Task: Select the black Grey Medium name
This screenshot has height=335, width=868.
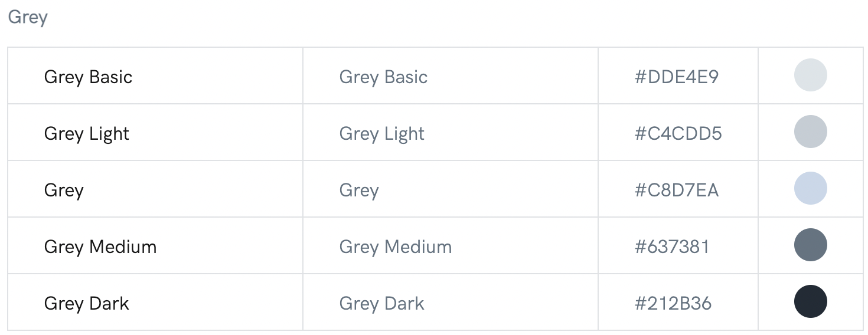Action: (100, 247)
